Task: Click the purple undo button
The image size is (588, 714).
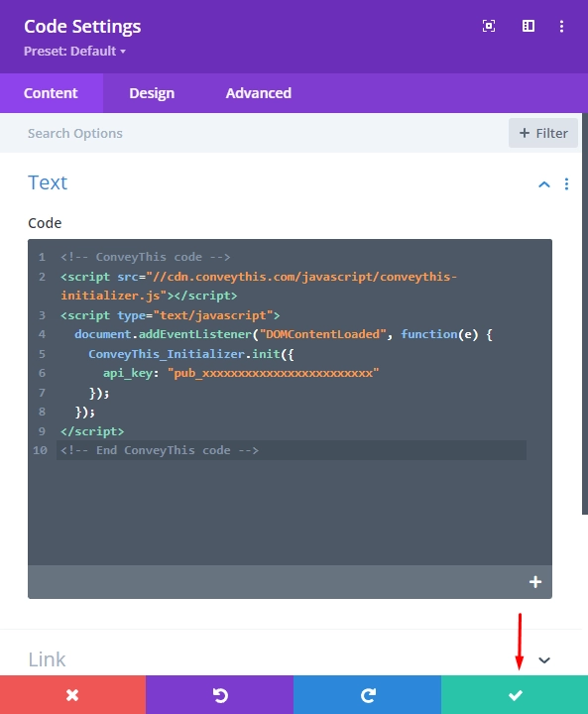Action: 219,695
